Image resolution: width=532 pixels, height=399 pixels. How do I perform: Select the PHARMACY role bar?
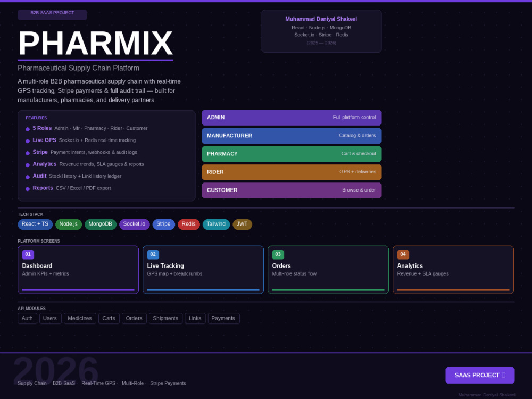[x=292, y=154]
